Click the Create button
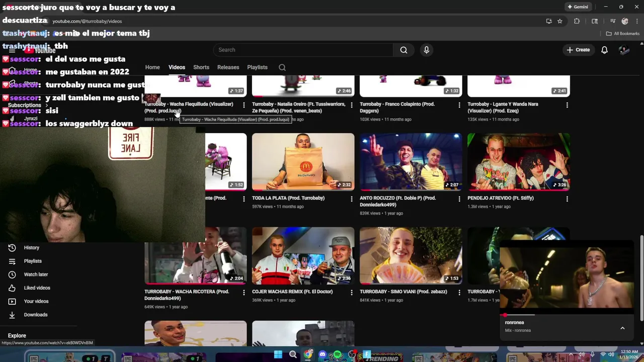Viewport: 644px width, 362px height. pos(578,50)
